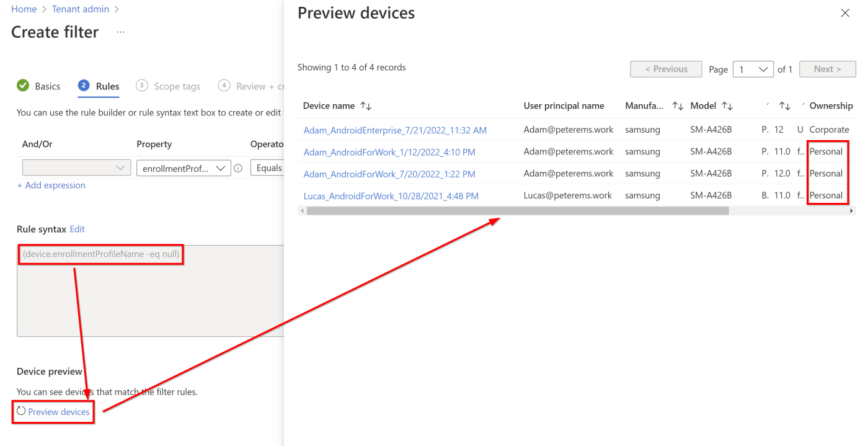
Task: Open the Page number dropdown
Action: [x=753, y=69]
